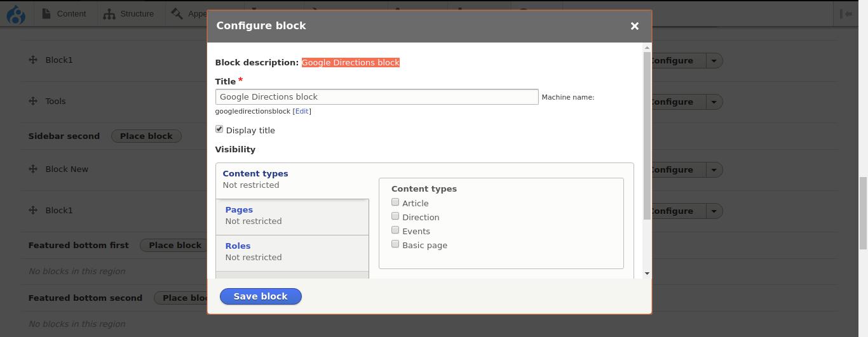Click dialog scrollbar up arrow

(647, 48)
